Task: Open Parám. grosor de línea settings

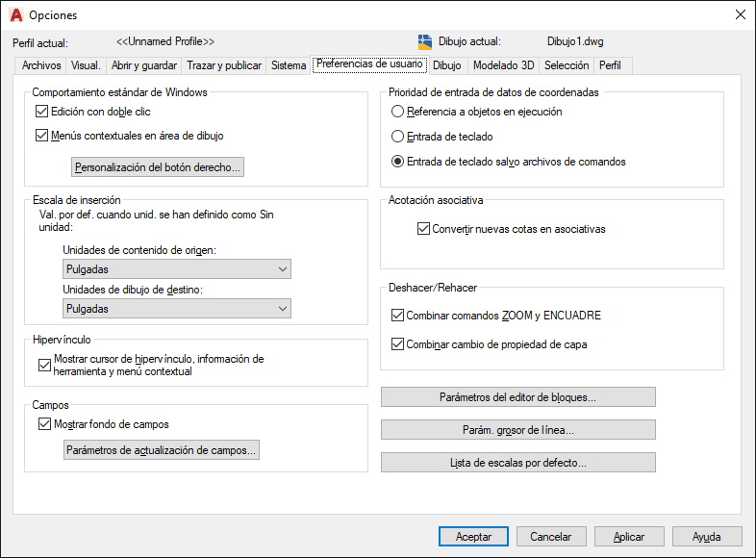Action: (517, 430)
